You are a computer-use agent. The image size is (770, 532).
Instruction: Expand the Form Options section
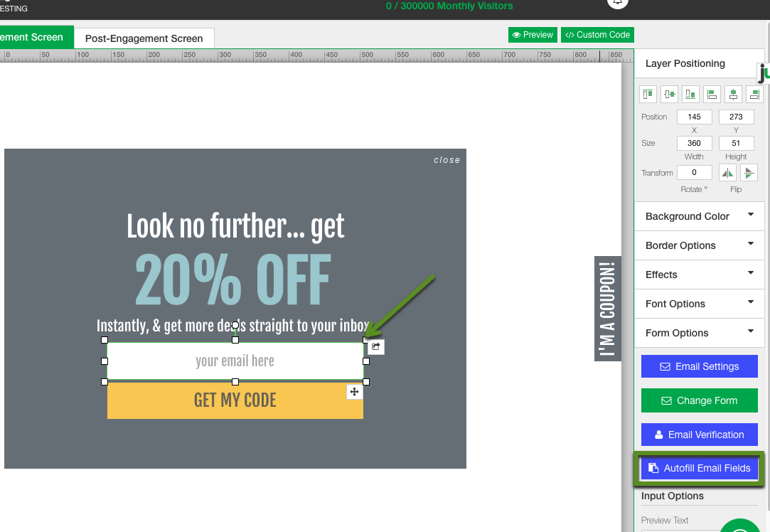pyautogui.click(x=699, y=333)
